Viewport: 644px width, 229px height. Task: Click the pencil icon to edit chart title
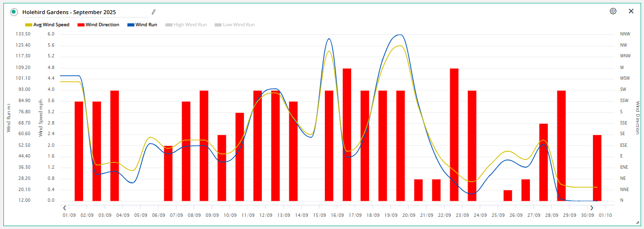click(154, 12)
